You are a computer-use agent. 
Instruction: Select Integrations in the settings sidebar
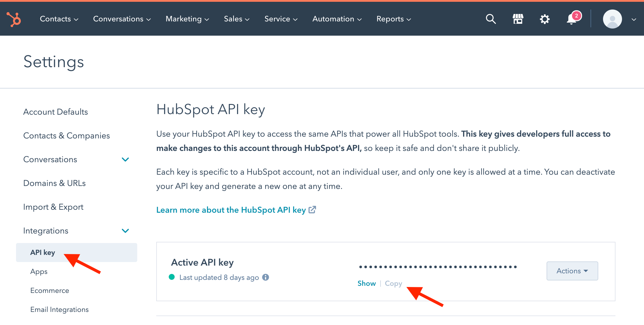click(46, 231)
